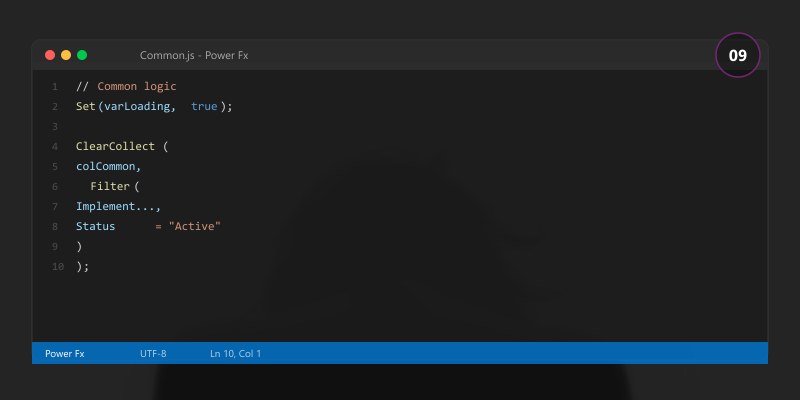This screenshot has height=400, width=800.
Task: Click the Status field on line 8
Action: tap(96, 226)
